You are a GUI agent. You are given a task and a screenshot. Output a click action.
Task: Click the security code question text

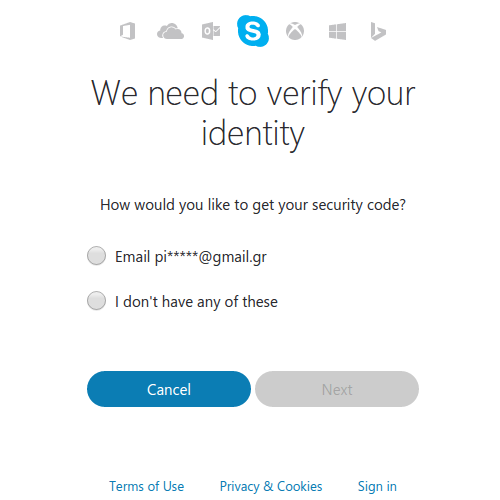coord(253,205)
